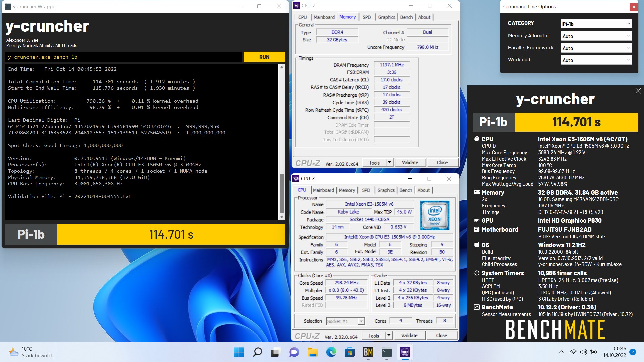
Task: Close the Command Line Options panel
Action: click(634, 7)
